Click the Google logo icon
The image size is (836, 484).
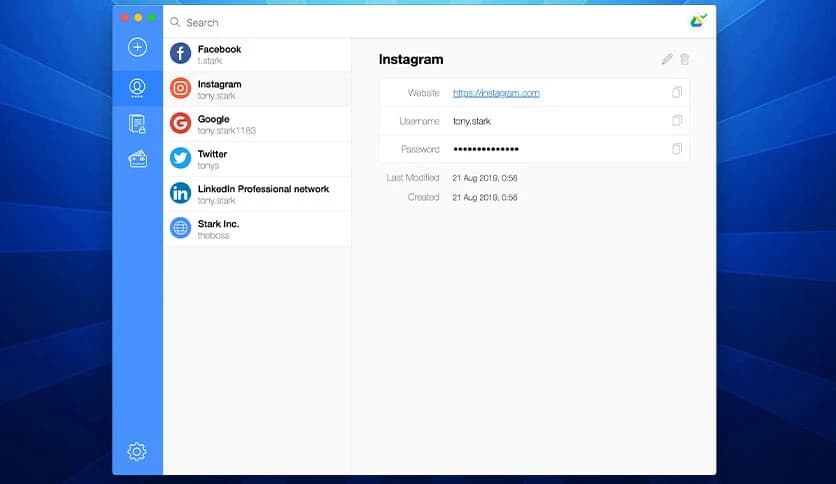pos(180,123)
